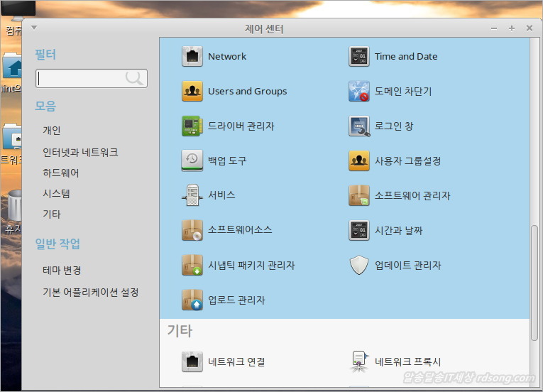This screenshot has height=392, width=543.
Task: Open 네트워크 프록시 icon
Action: pyautogui.click(x=359, y=361)
